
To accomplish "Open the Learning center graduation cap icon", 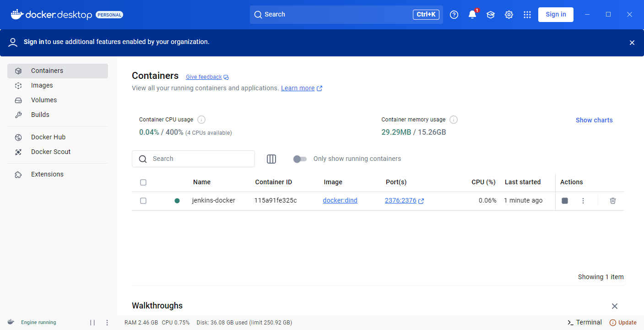I will [x=491, y=15].
